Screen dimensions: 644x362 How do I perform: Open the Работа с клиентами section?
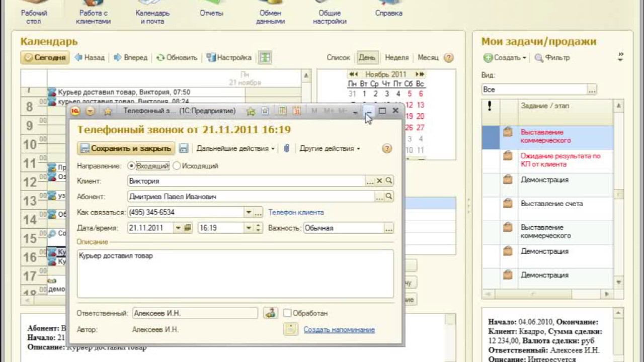[x=93, y=12]
